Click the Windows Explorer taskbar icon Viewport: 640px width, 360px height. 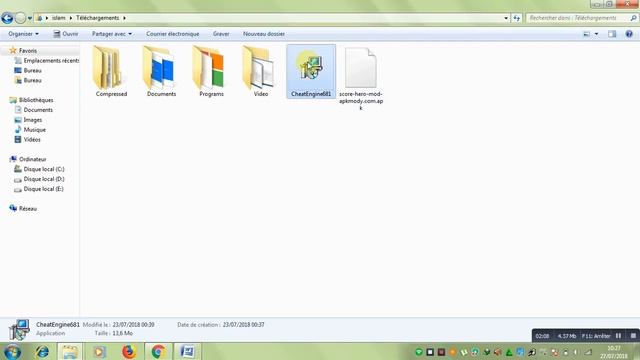click(70, 351)
